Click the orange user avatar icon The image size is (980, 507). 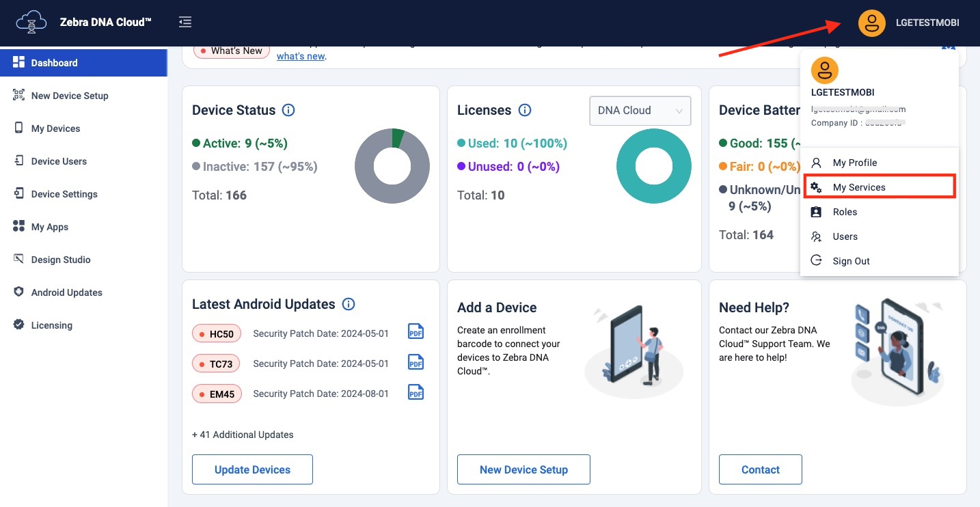click(871, 23)
